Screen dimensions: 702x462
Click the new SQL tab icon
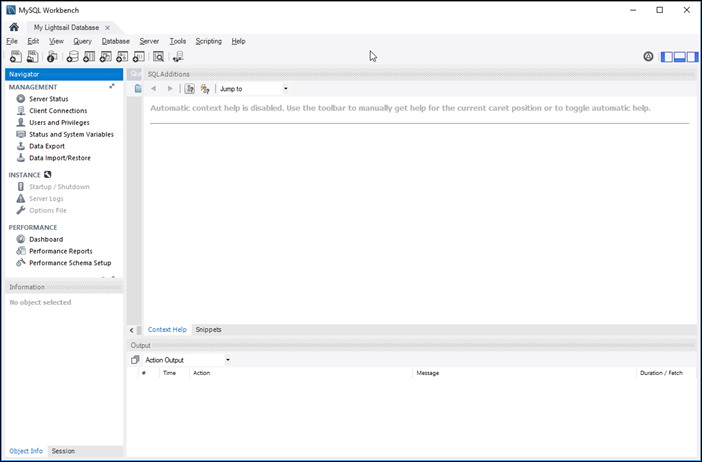(14, 57)
